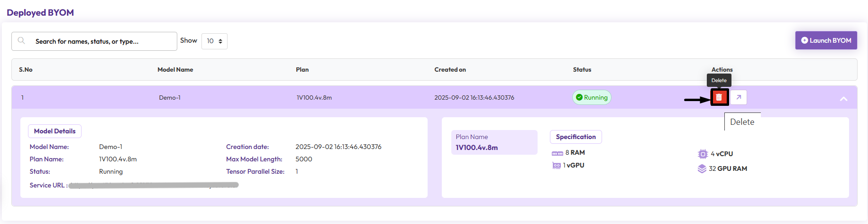Click the Plan column header
The width and height of the screenshot is (868, 224).
click(302, 70)
